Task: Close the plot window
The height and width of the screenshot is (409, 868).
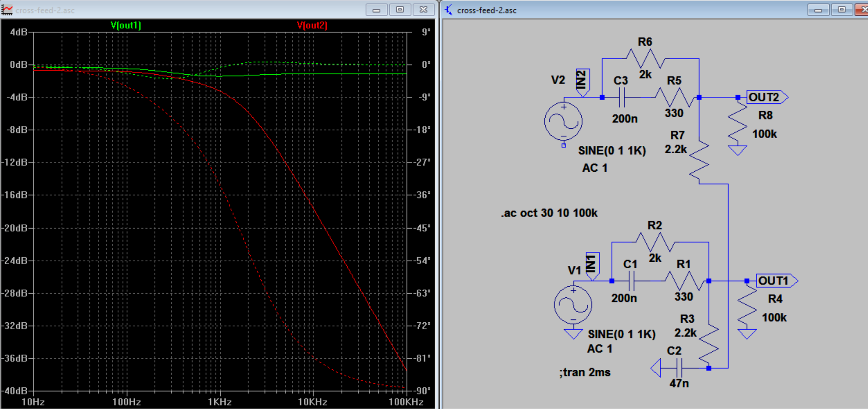Action: (423, 10)
